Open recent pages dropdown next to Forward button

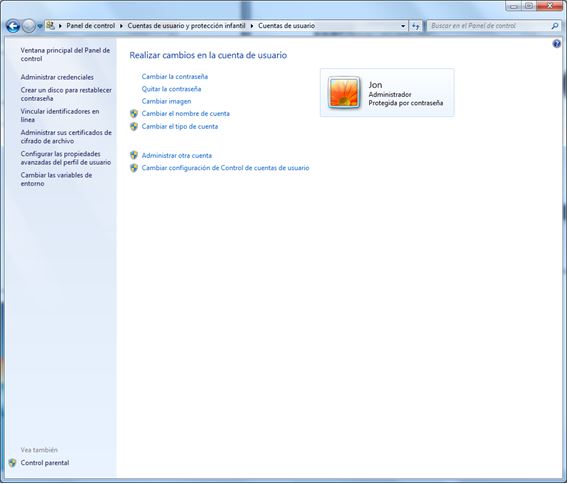pyautogui.click(x=39, y=26)
